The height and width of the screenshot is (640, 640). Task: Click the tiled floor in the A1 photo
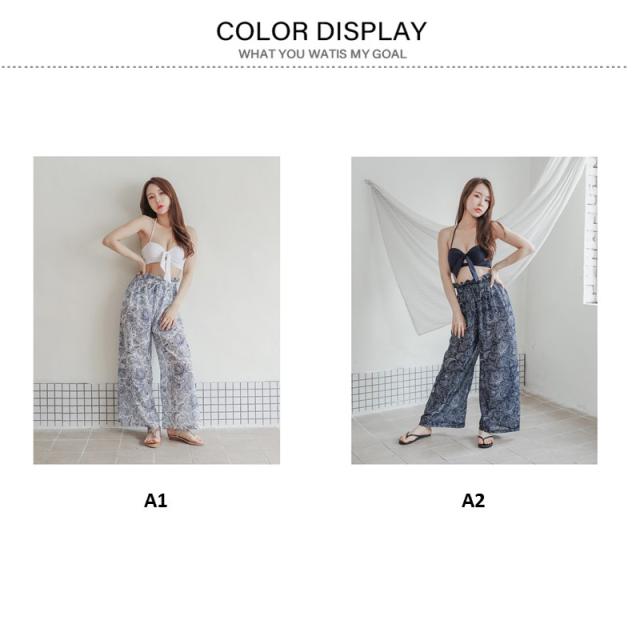(x=156, y=446)
